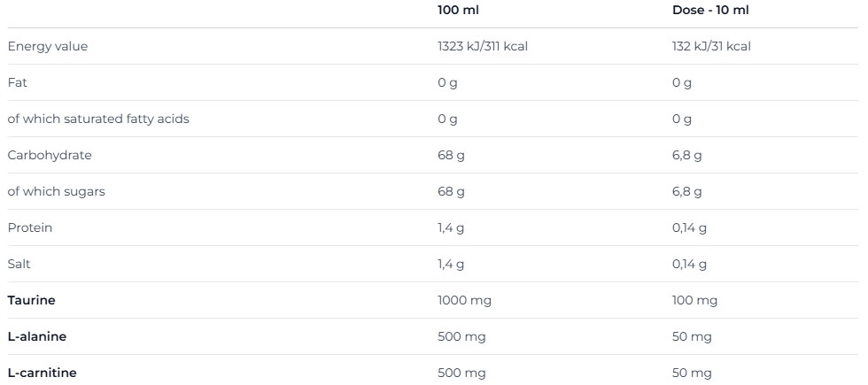The height and width of the screenshot is (385, 868).
Task: Select the "Fat" row label
Action: [x=16, y=83]
